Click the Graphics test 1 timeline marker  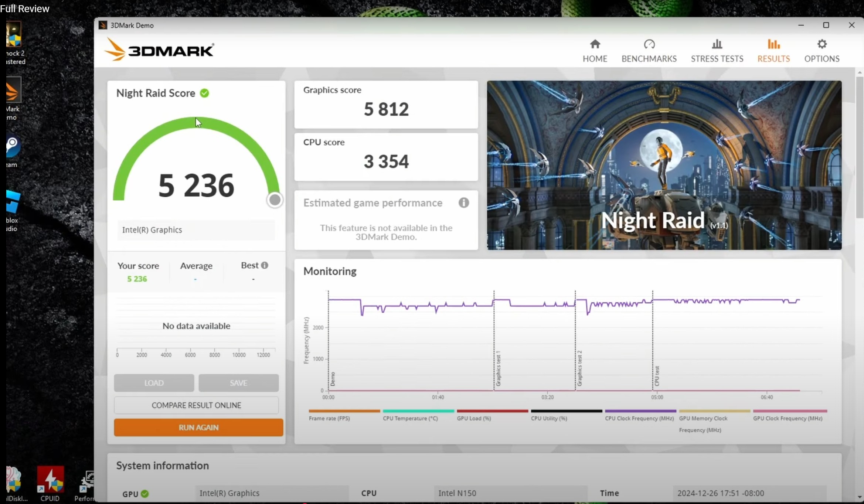click(498, 368)
